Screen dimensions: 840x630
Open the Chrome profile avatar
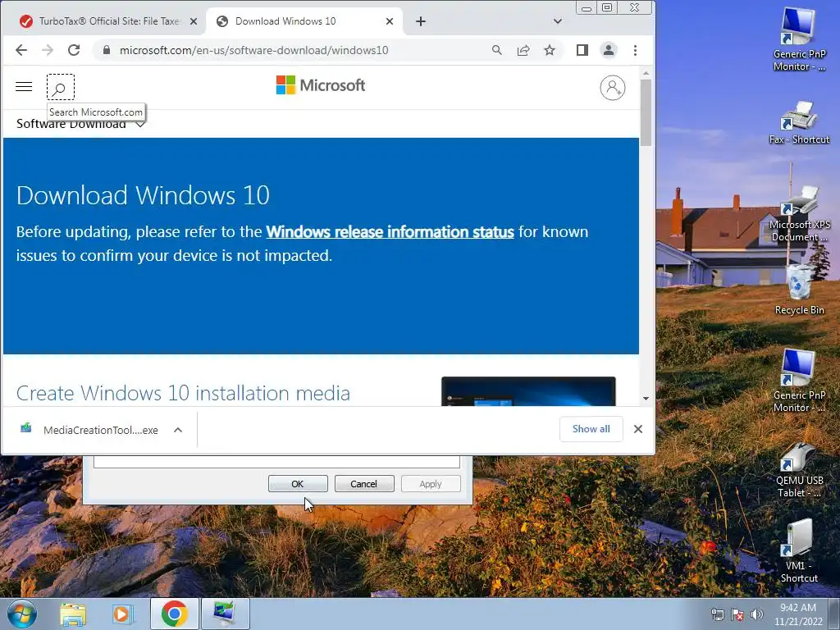[609, 50]
